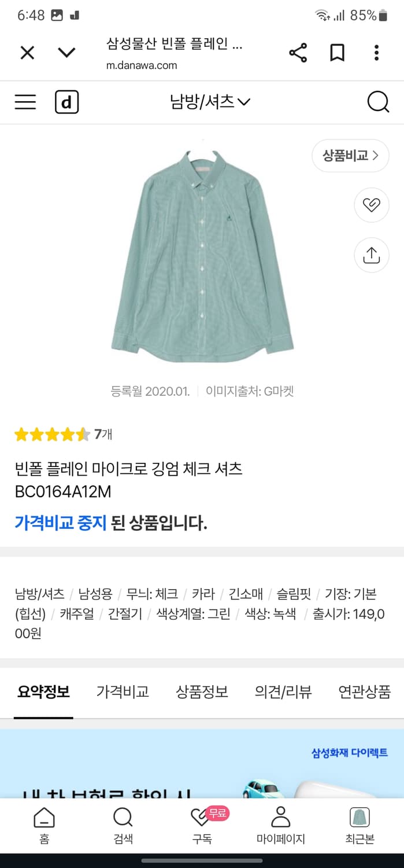Screen dimensions: 404x868
Task: Open the search magnifier in header
Action: coord(378,102)
